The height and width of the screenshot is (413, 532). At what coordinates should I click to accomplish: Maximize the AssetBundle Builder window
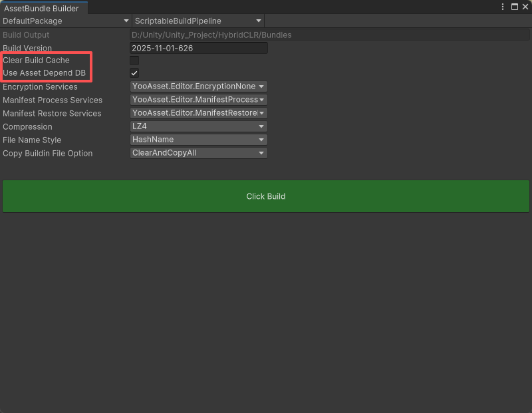[514, 7]
